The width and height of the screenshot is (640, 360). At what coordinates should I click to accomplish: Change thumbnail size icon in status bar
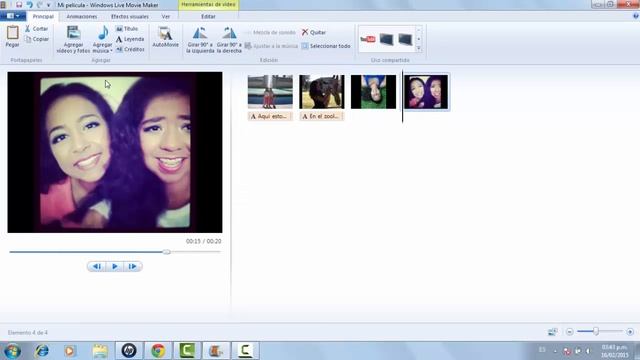[552, 332]
